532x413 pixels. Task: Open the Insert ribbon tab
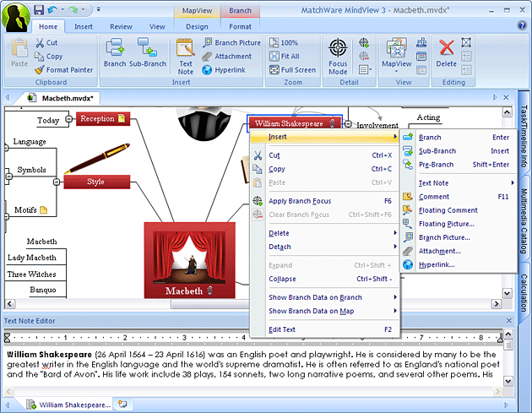tap(83, 26)
